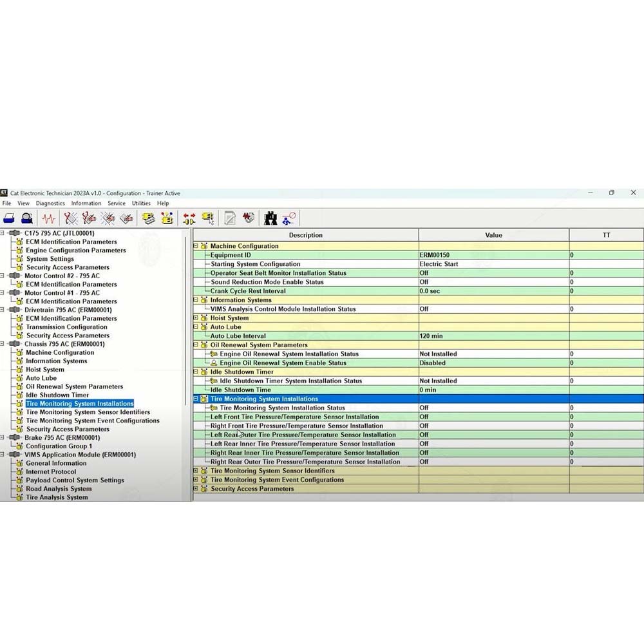Open the Utilities menu

[x=141, y=204]
